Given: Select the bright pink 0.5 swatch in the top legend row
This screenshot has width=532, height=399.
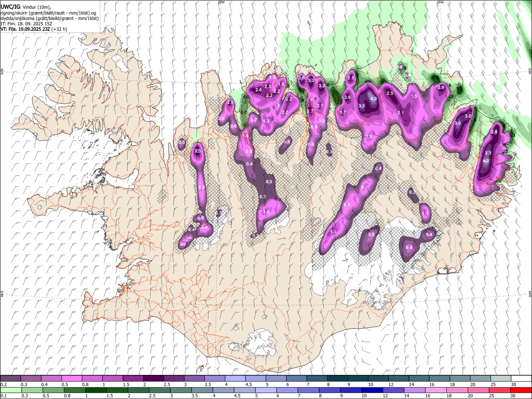Looking at the screenshot, I should pos(71,379).
